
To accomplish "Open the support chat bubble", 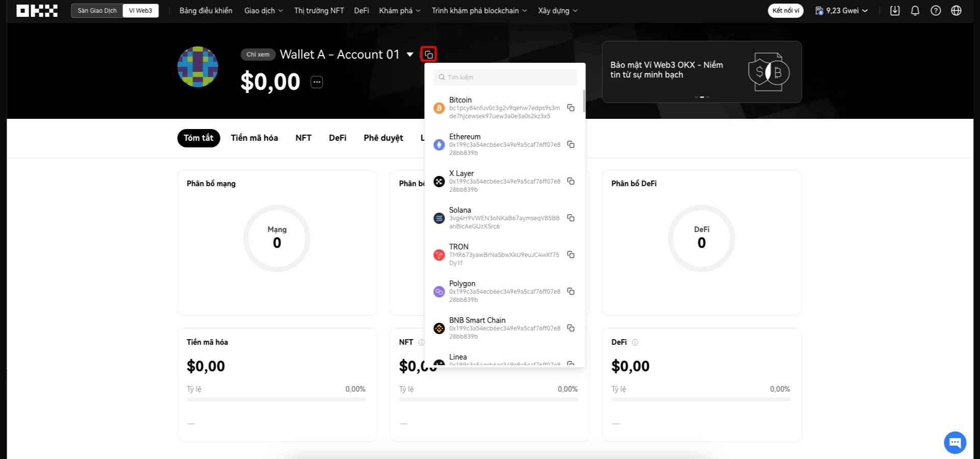I will point(955,443).
